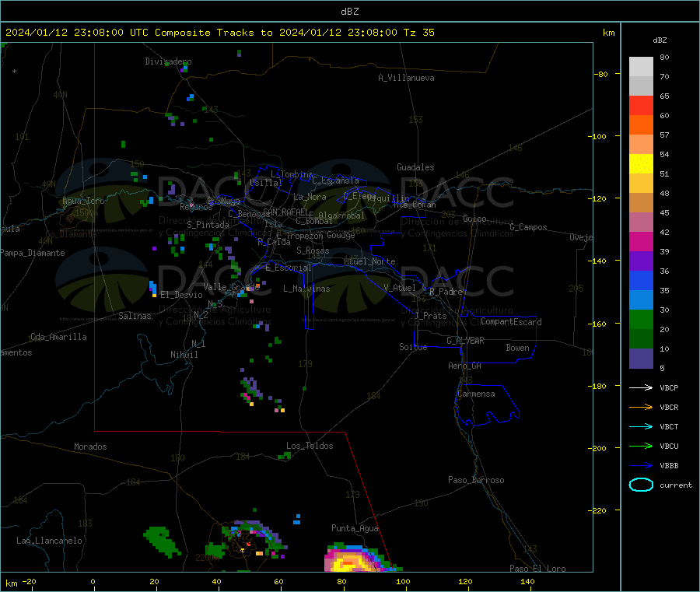Image resolution: width=700 pixels, height=592 pixels.
Task: Click the cyan VBCT arrow in legend
Action: click(x=641, y=426)
